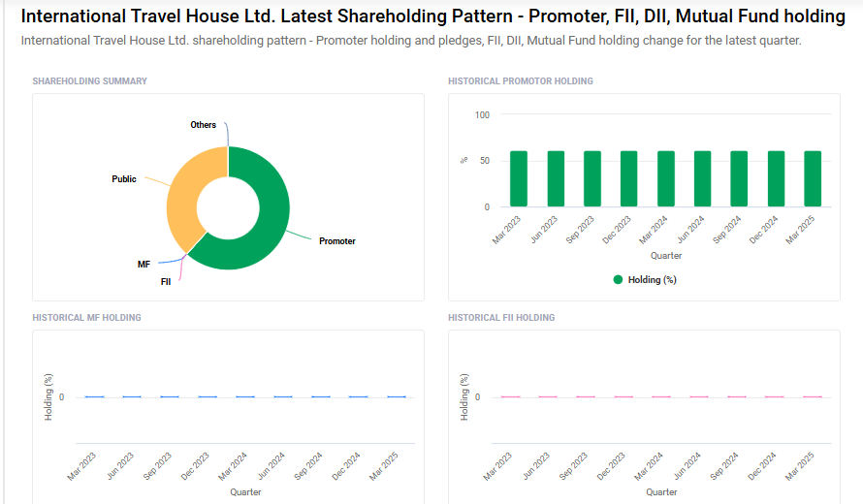The height and width of the screenshot is (504, 863).
Task: Click the Quarter axis title under promoter chart
Action: (666, 255)
